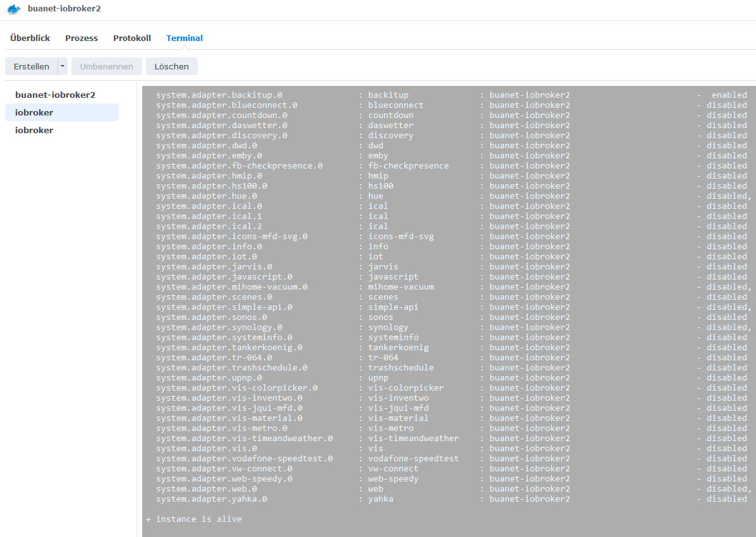Click the Erstellen button
The height and width of the screenshot is (537, 756).
(32, 66)
